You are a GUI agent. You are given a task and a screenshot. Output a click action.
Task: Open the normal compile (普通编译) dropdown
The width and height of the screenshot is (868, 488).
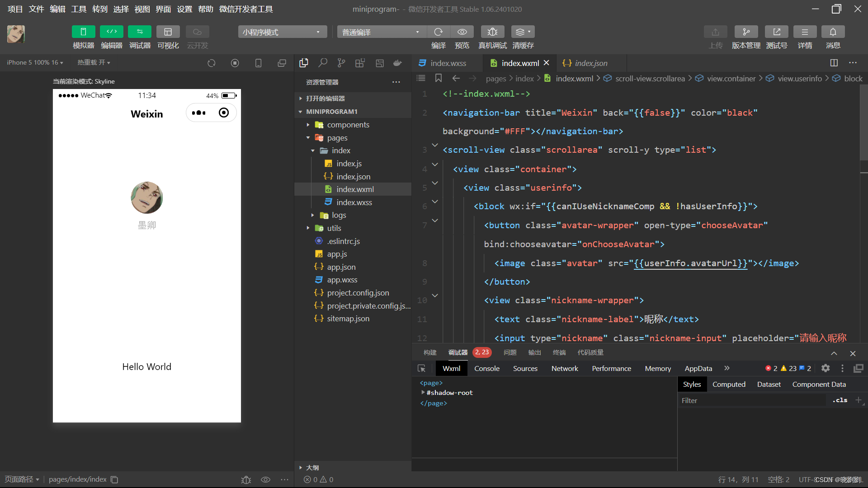[381, 32]
